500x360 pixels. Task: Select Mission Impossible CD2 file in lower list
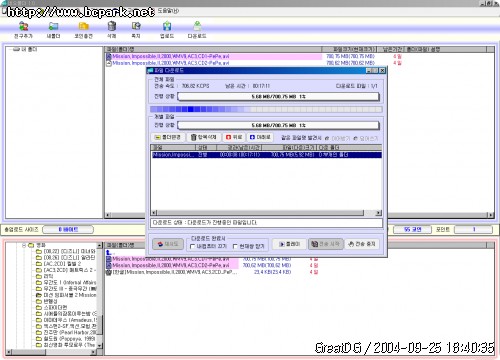click(171, 265)
